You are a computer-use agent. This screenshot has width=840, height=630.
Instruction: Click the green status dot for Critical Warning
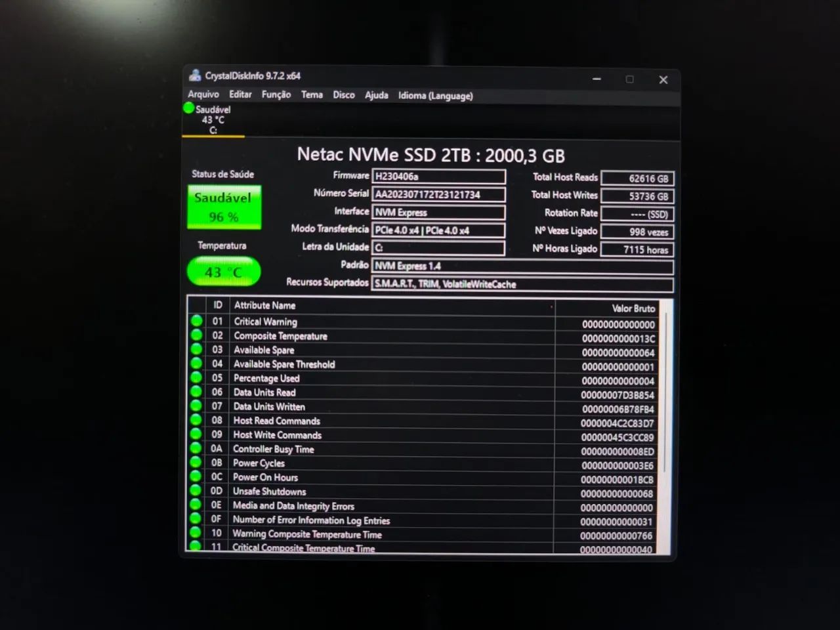pos(196,321)
